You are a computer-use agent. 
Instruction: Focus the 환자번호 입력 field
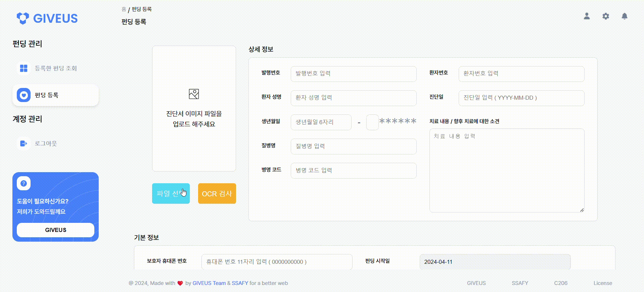521,74
